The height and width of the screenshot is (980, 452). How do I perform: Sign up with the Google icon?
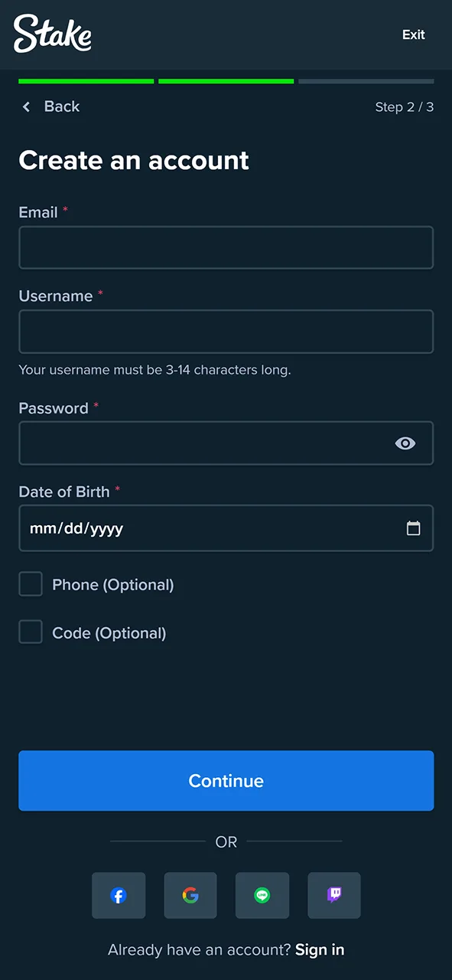(x=190, y=895)
